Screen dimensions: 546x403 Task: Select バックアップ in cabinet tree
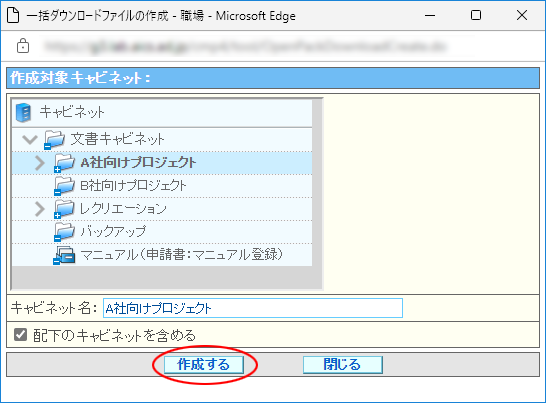[113, 232]
